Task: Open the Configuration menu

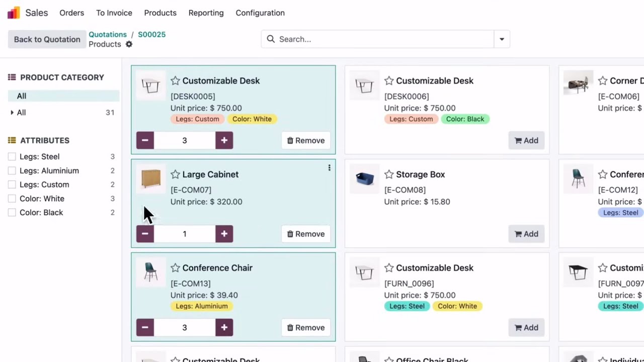Action: tap(260, 13)
